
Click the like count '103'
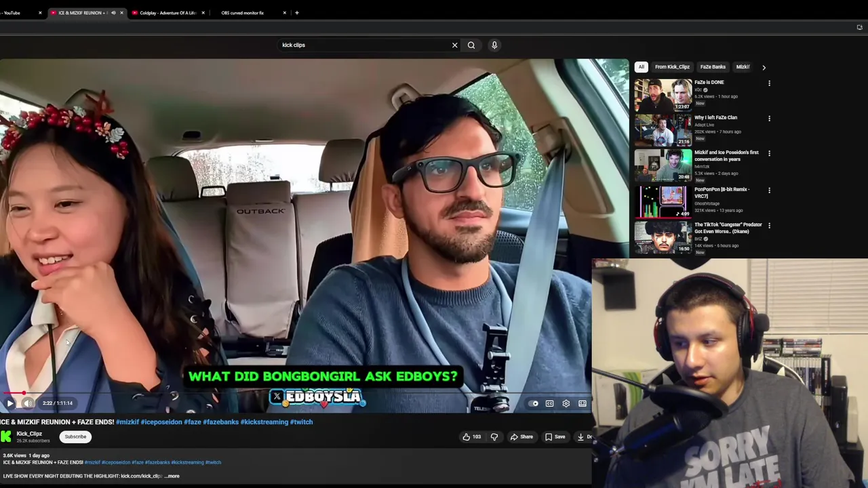point(477,437)
